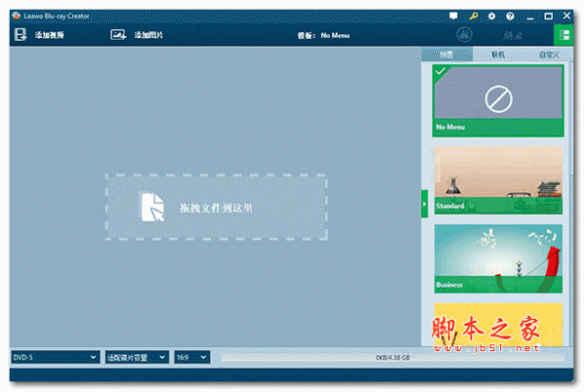Collapse the template sidebar with the green arrow
584x392 pixels.
424,203
